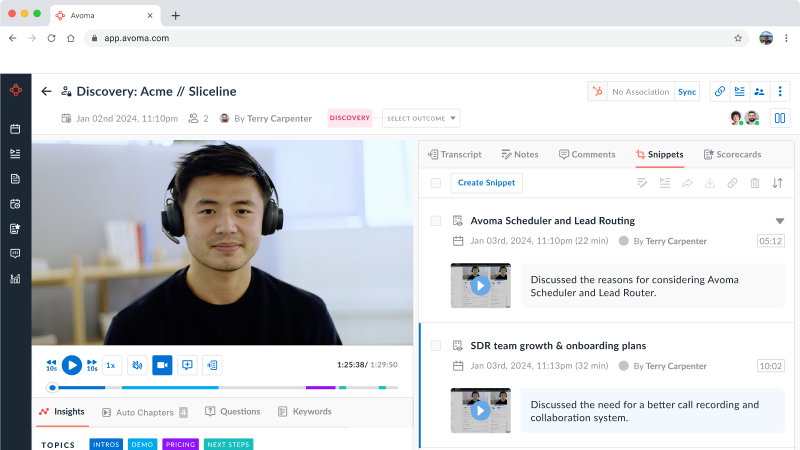
Task: Select the Insights tab below the player
Action: [x=62, y=412]
